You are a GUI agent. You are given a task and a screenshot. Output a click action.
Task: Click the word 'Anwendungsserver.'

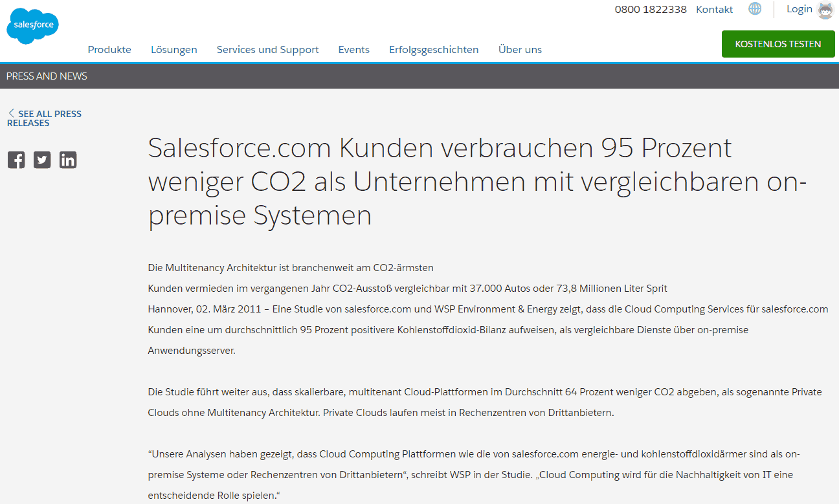(x=192, y=350)
